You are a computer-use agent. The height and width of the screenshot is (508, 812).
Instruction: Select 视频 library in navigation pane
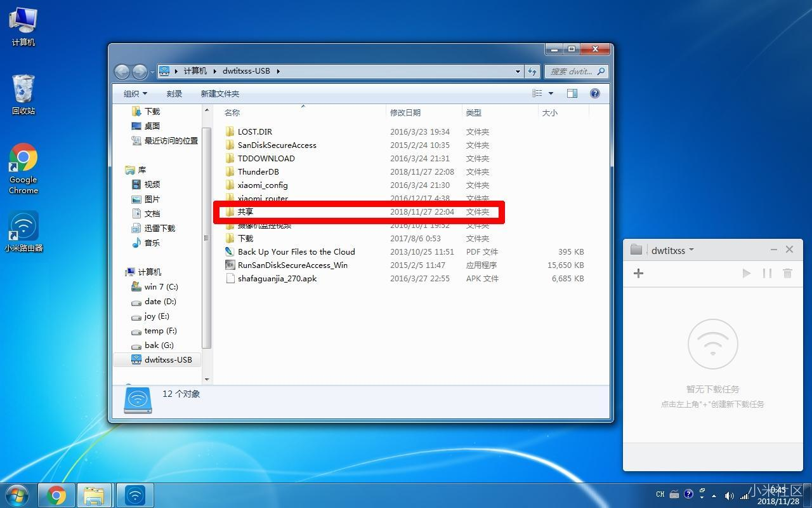(146, 184)
